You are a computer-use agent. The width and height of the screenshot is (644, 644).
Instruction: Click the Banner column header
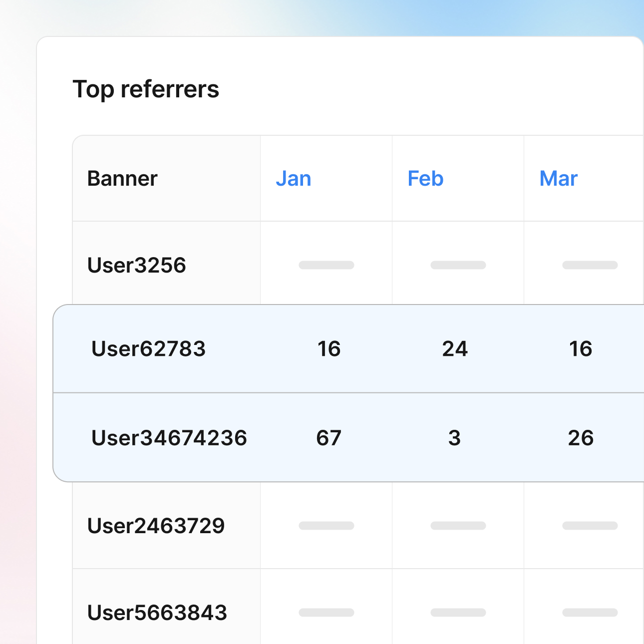(x=122, y=179)
